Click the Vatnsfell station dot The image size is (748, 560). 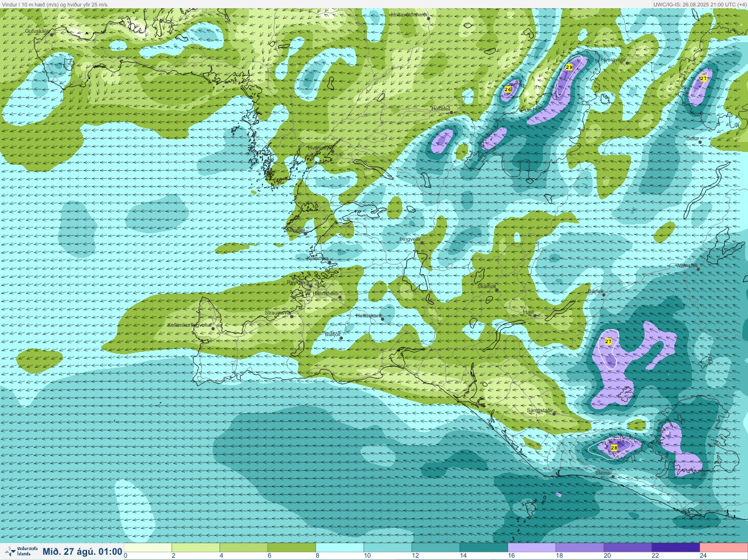[698, 269]
